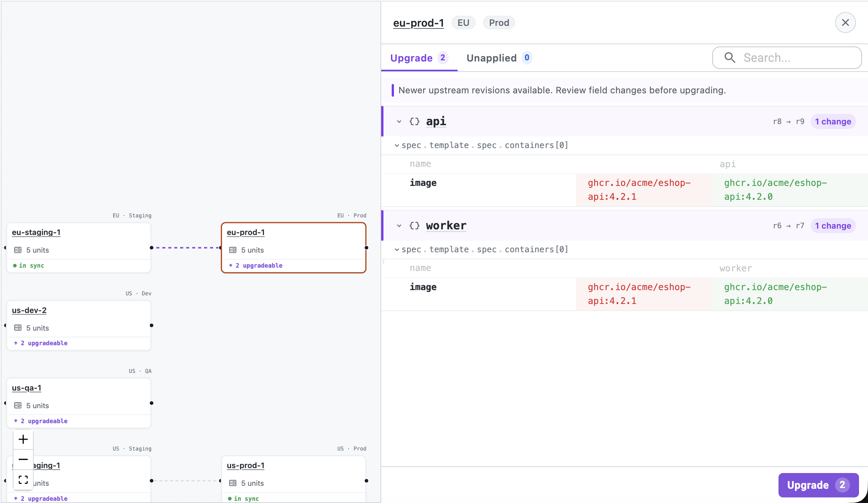
Task: Zoom in using the plus control on canvas
Action: [x=23, y=439]
